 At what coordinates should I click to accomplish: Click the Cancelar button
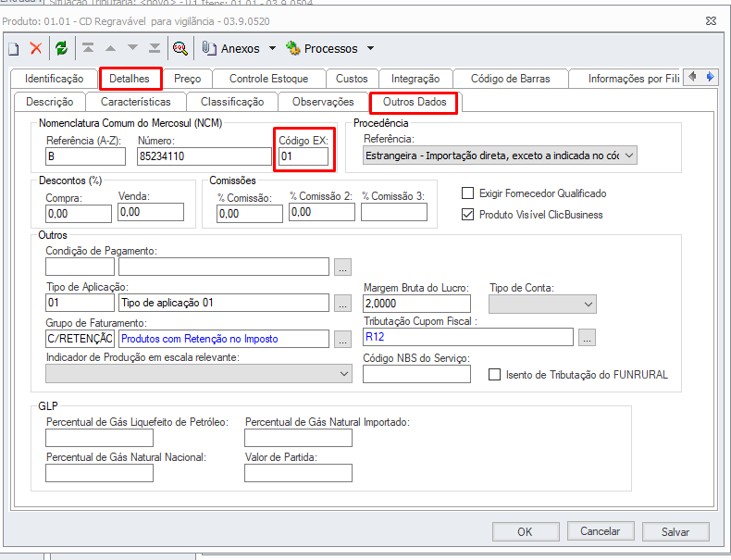[x=601, y=531]
